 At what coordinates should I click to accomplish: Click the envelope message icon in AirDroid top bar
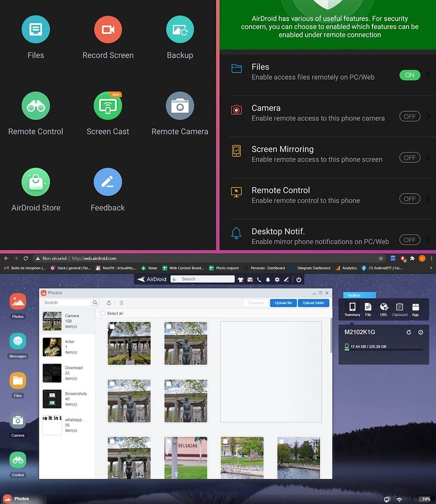(x=250, y=280)
